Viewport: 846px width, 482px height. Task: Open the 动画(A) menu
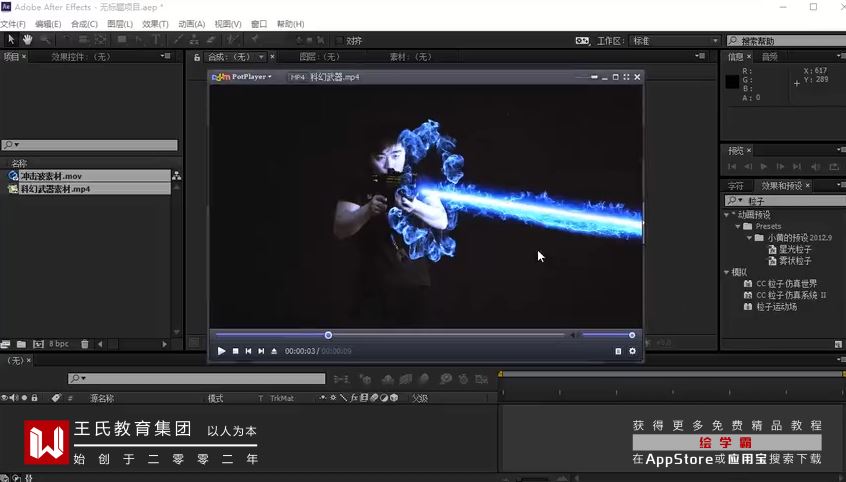[192, 24]
